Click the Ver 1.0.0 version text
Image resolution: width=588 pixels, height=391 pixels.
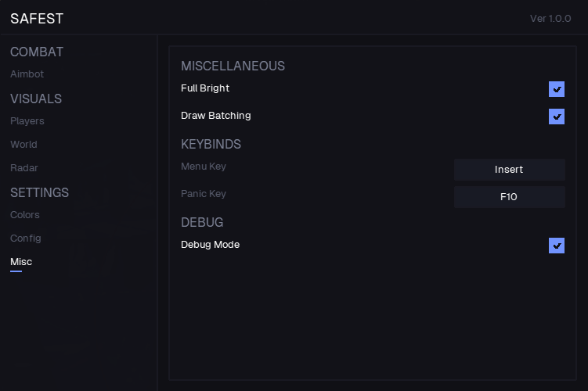click(x=550, y=19)
